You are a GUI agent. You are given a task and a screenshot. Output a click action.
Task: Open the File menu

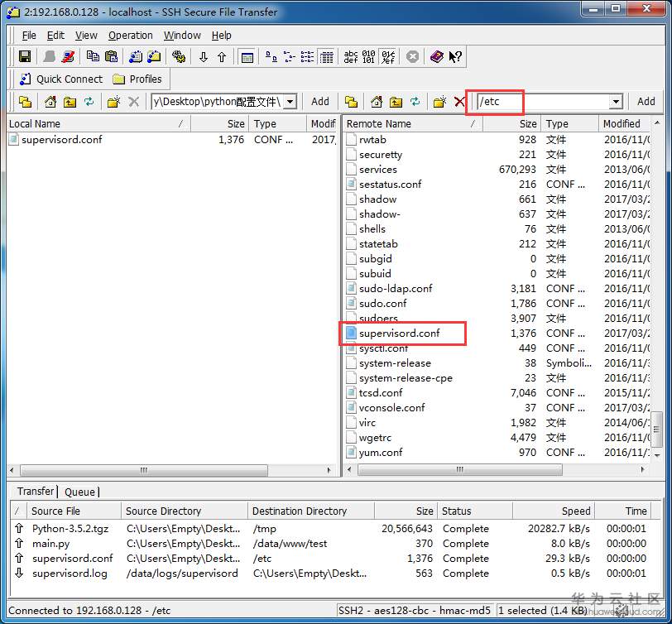pos(29,35)
